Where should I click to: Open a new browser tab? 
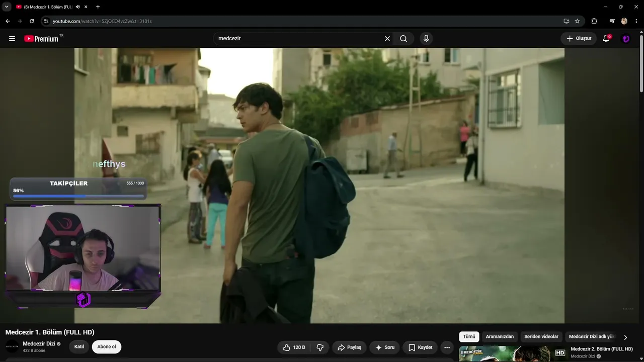click(98, 7)
